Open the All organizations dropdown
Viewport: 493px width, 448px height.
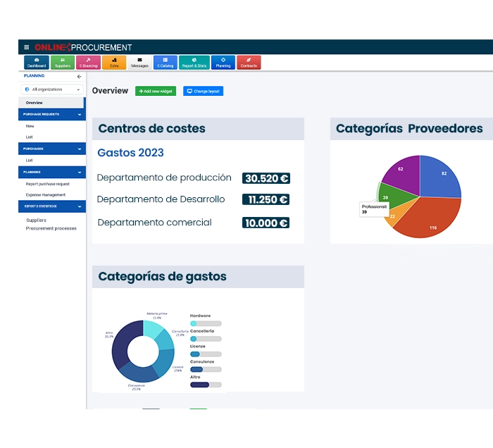[x=52, y=89]
